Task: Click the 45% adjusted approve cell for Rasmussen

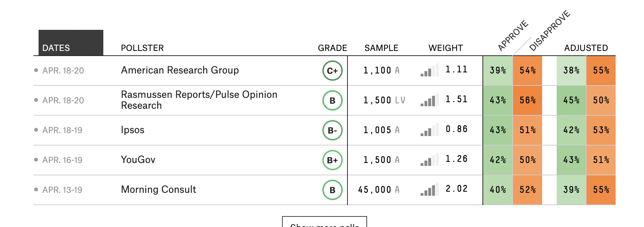Action: [571, 100]
